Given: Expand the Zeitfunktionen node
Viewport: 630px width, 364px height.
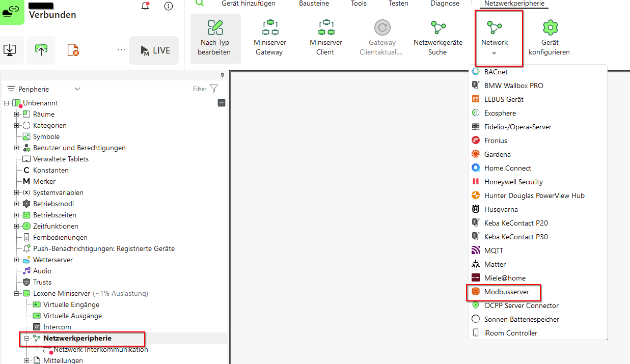Looking at the screenshot, I should pyautogui.click(x=17, y=226).
